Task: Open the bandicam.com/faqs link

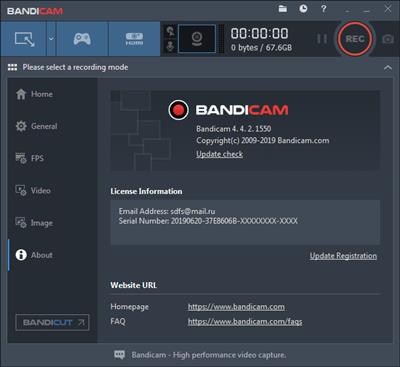Action: point(245,322)
